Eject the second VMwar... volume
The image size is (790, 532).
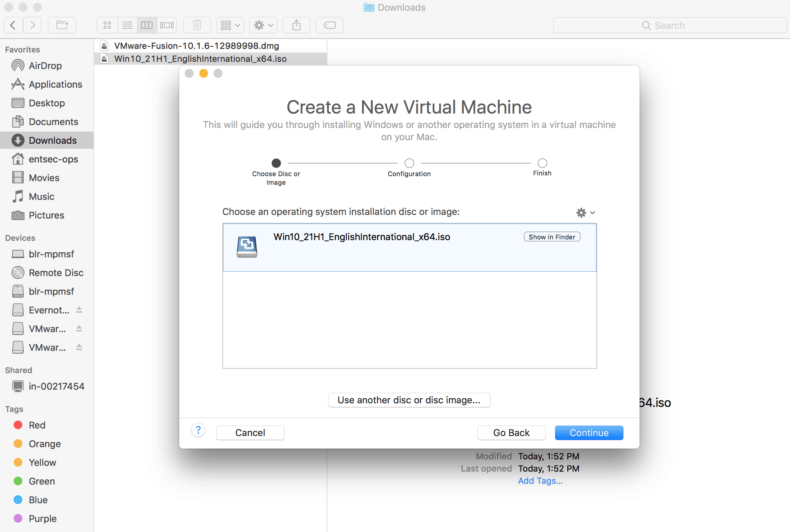coord(79,347)
